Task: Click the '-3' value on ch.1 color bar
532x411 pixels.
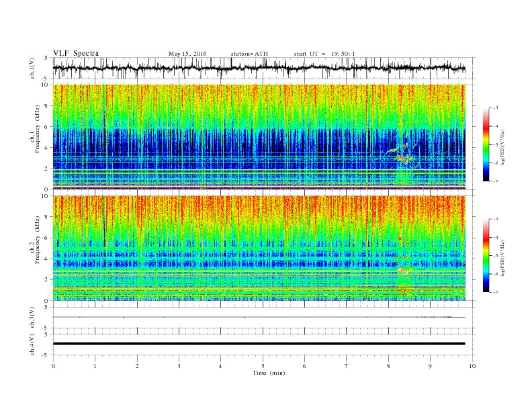Action: click(x=496, y=108)
